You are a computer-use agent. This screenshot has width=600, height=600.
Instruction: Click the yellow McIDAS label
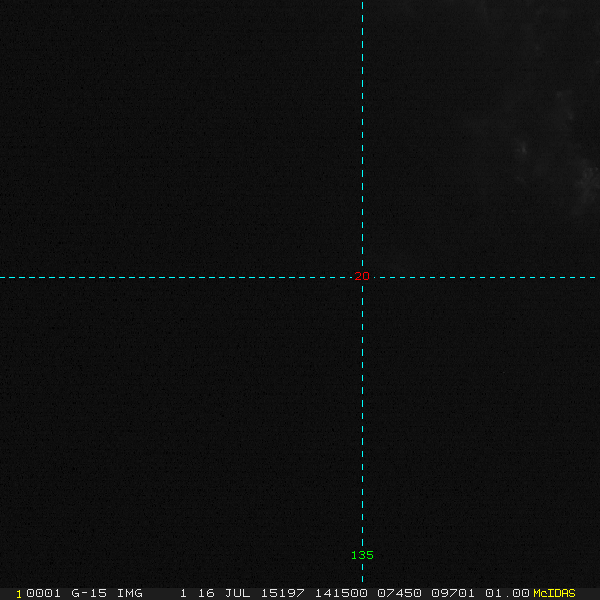point(554,593)
